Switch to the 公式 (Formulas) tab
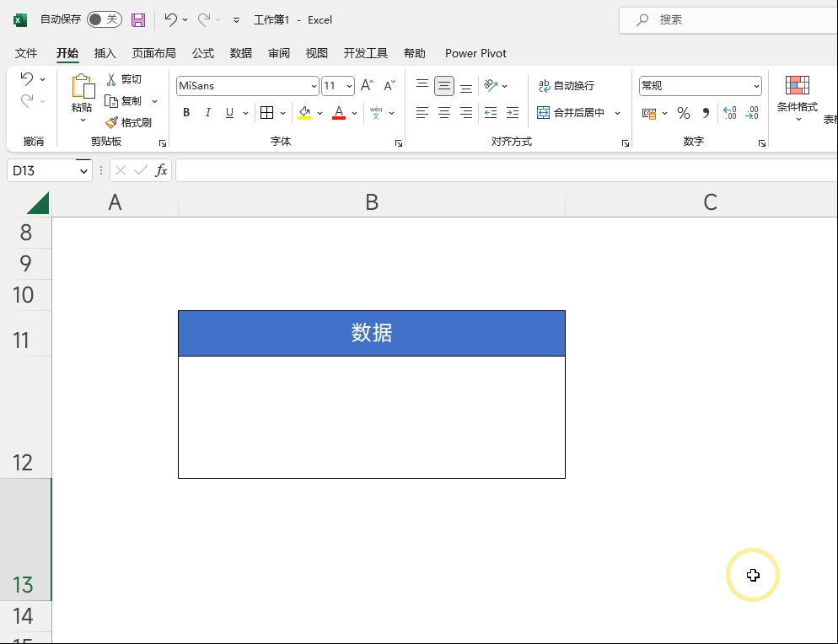Image resolution: width=838 pixels, height=644 pixels. pos(203,53)
